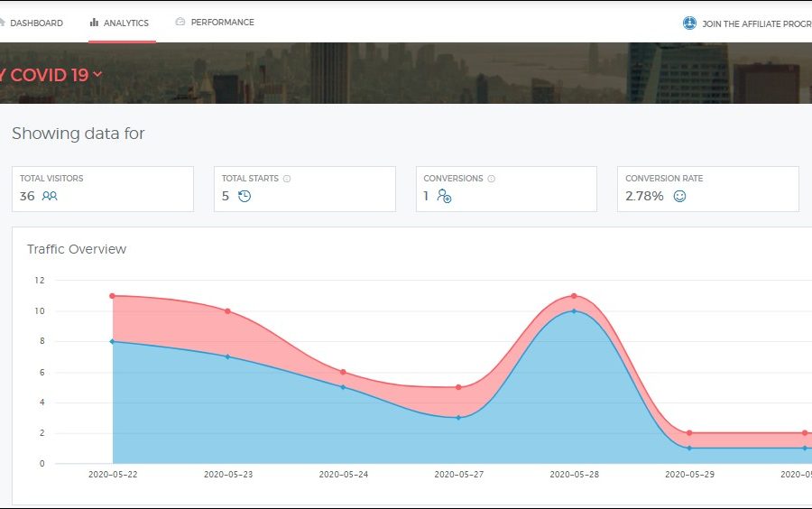
Task: Click the Analytics bar chart icon
Action: [x=94, y=23]
